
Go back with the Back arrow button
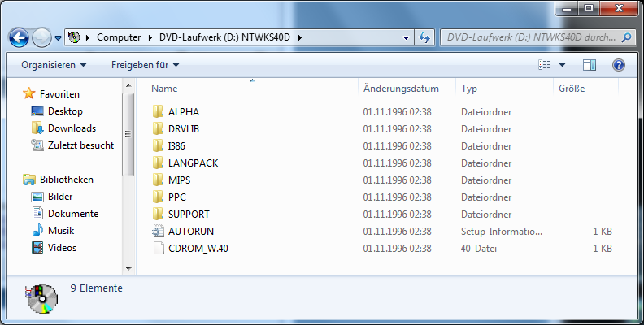19,37
